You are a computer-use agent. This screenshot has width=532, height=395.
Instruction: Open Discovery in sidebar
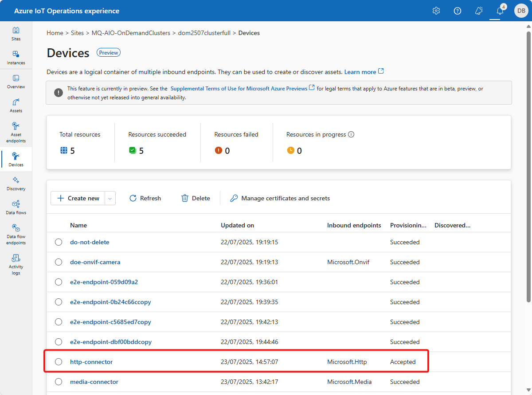16,184
